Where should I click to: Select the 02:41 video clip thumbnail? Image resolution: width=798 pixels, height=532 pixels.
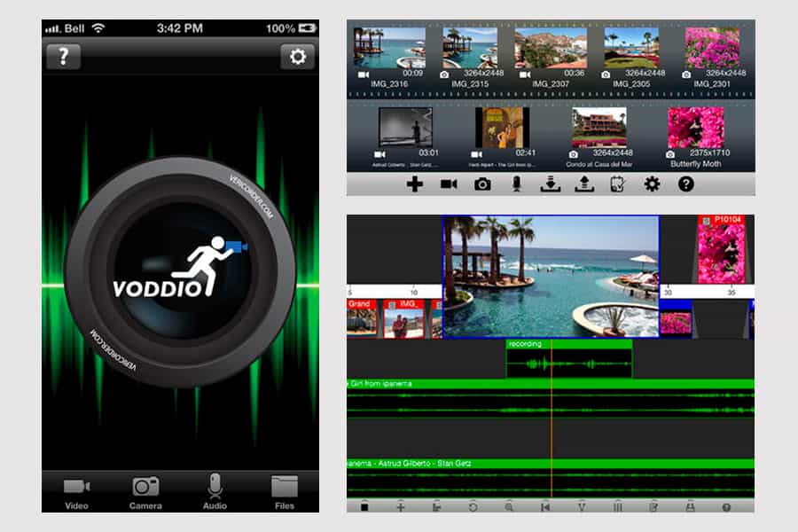click(x=503, y=128)
